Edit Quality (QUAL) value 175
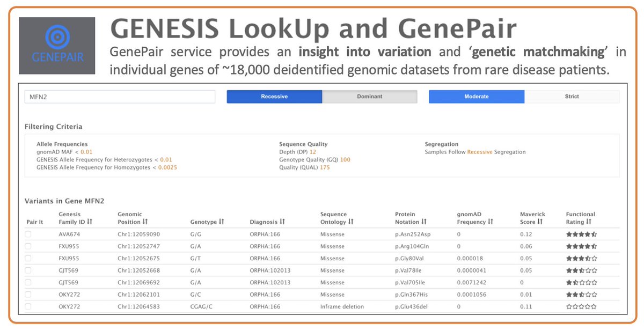 tap(325, 167)
